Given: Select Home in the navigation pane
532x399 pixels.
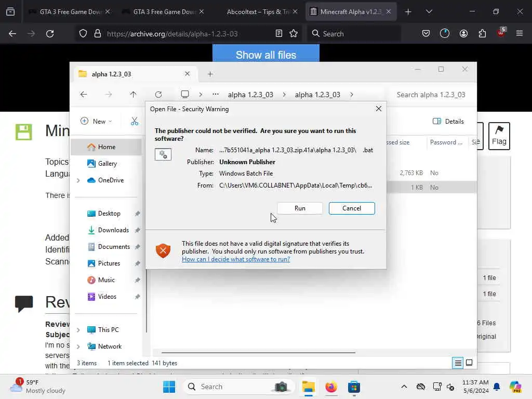Looking at the screenshot, I should click(106, 147).
